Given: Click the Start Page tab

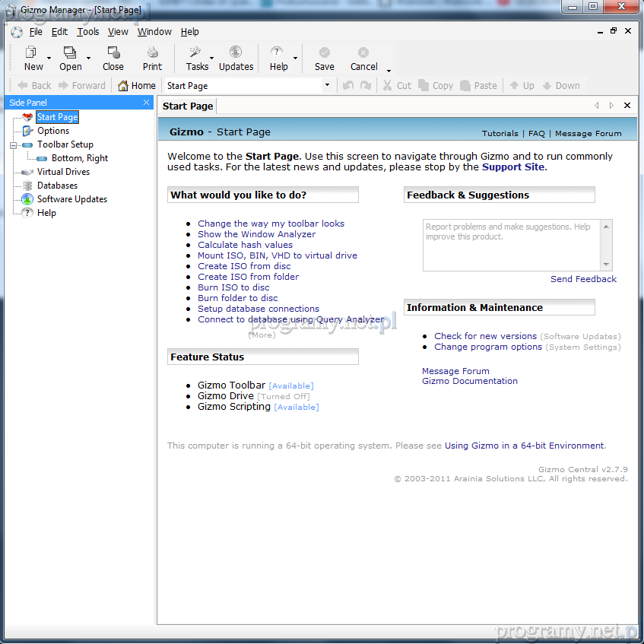Looking at the screenshot, I should 187,106.
